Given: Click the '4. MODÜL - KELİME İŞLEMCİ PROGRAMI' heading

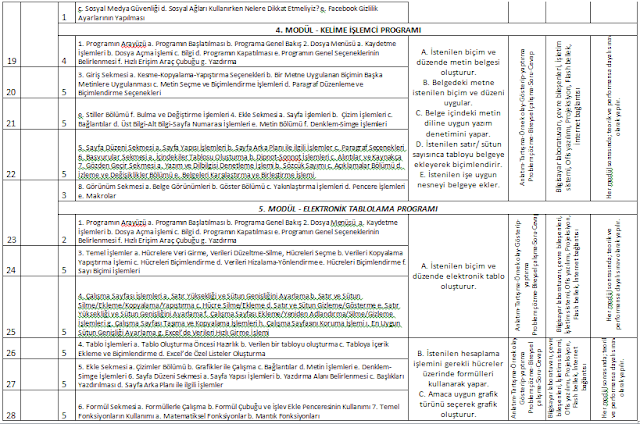Looking at the screenshot, I should pos(348,30).
